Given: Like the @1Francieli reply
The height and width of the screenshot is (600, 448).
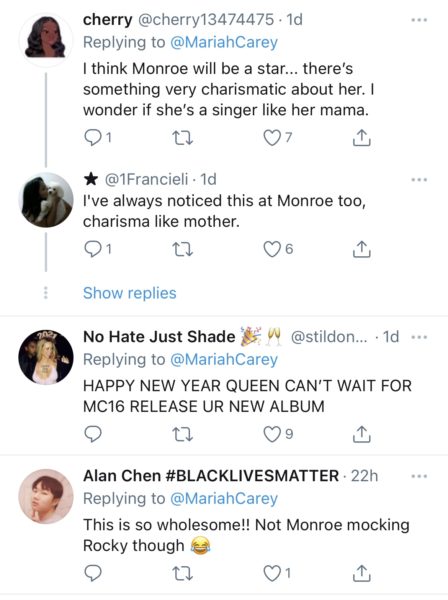Looking at the screenshot, I should [272, 249].
